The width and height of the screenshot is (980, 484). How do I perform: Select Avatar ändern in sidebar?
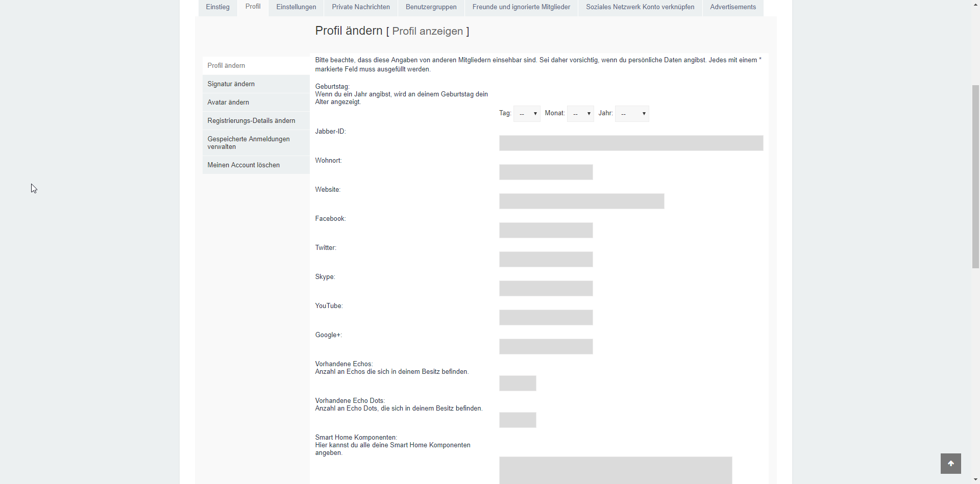tap(228, 103)
